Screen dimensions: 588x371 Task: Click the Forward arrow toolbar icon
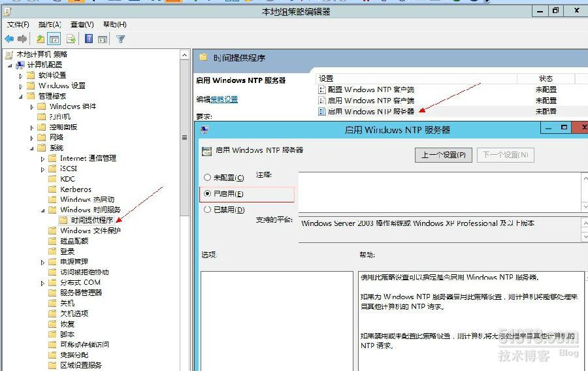pos(22,39)
